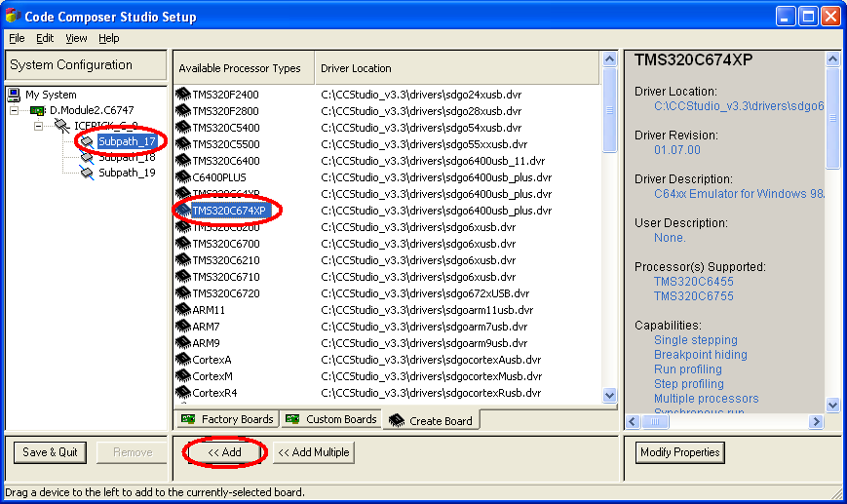Click the Remove button
847x504 pixels.
pos(133,452)
